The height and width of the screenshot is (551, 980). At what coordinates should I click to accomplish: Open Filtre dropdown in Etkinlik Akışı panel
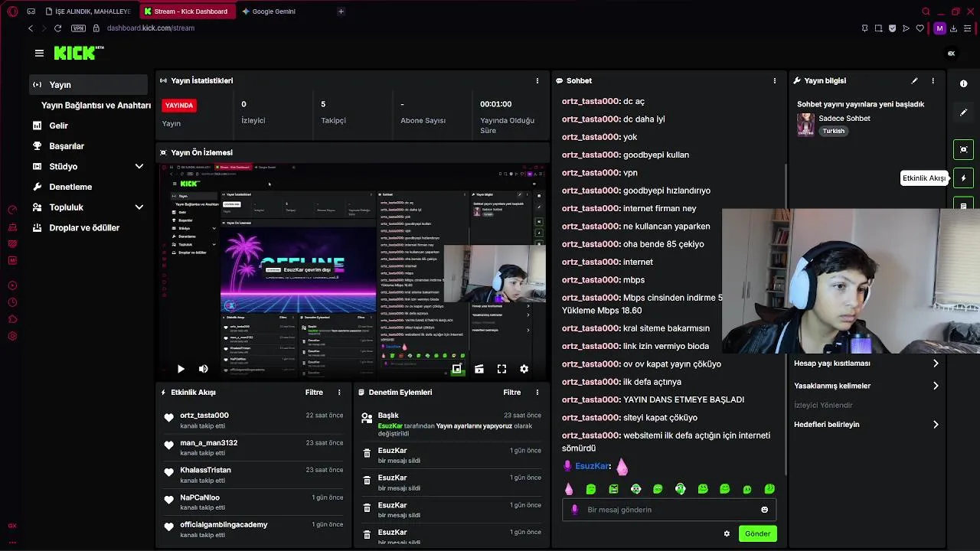[314, 392]
